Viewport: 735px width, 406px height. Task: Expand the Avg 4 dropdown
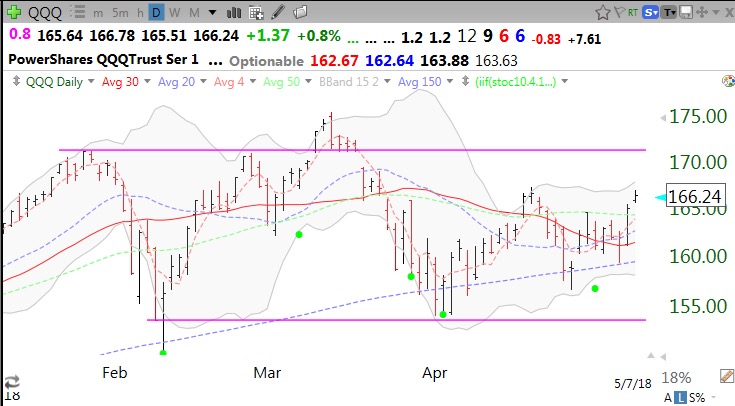coord(253,82)
